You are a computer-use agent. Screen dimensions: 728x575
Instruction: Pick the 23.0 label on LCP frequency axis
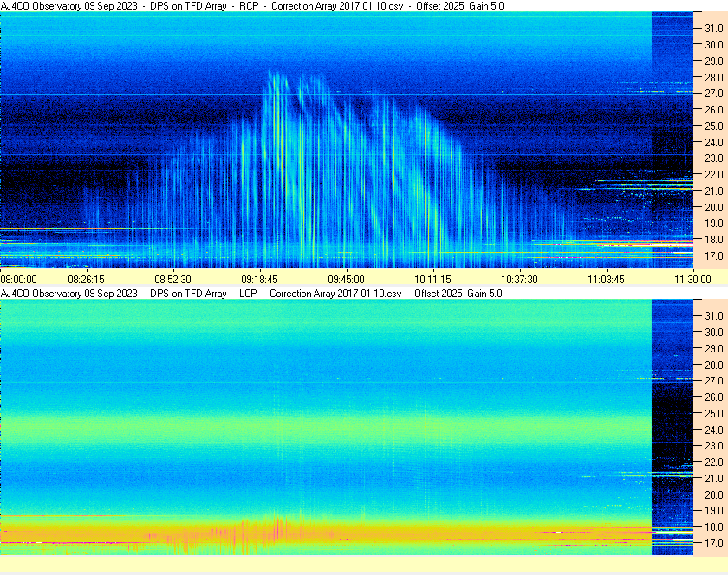coord(714,446)
